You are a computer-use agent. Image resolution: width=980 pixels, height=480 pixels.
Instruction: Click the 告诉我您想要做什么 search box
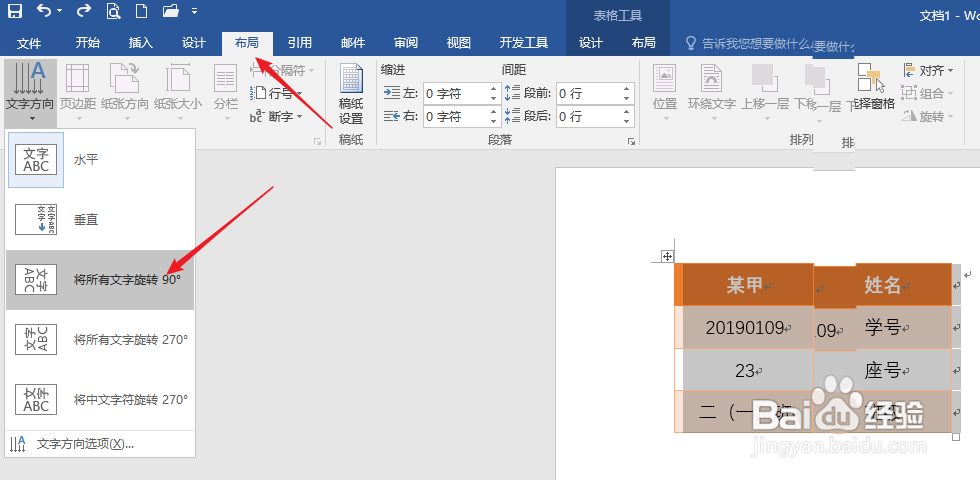pos(769,43)
